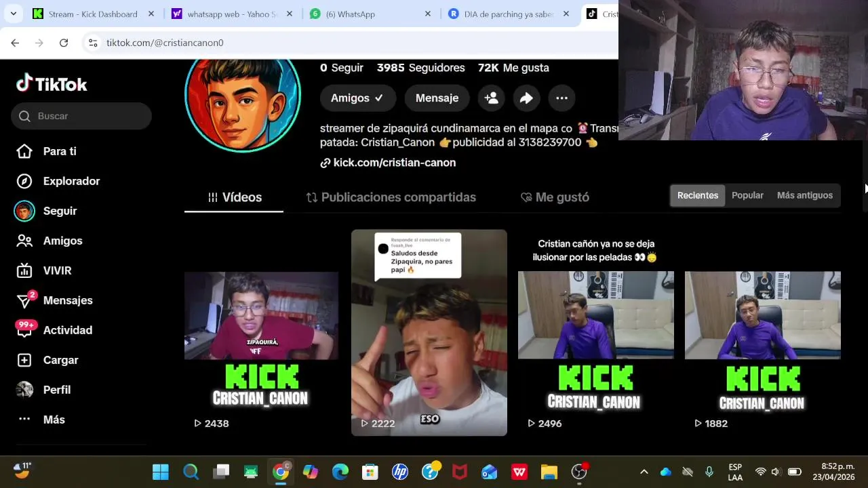
Task: Open the tab search dropdown arrow
Action: [x=14, y=14]
